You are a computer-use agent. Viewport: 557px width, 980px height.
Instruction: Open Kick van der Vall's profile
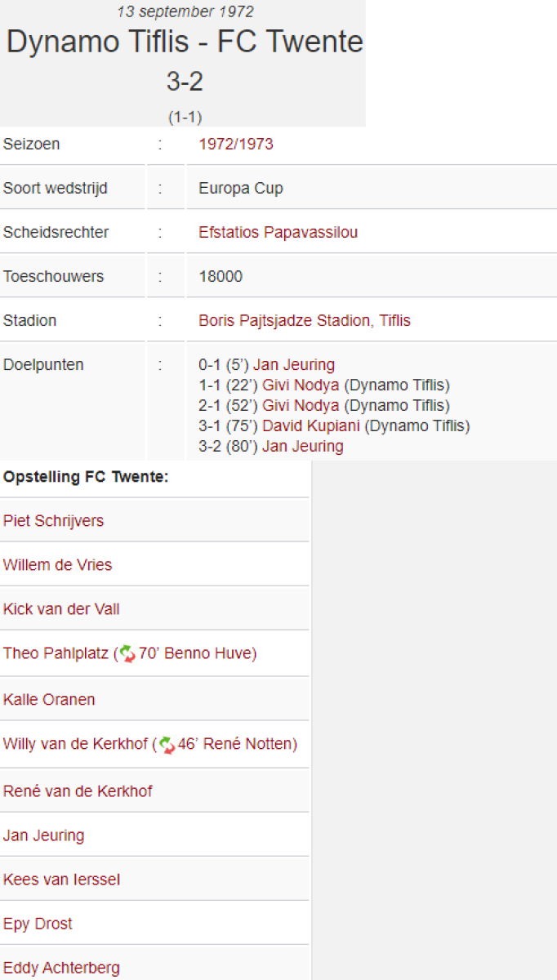62,609
